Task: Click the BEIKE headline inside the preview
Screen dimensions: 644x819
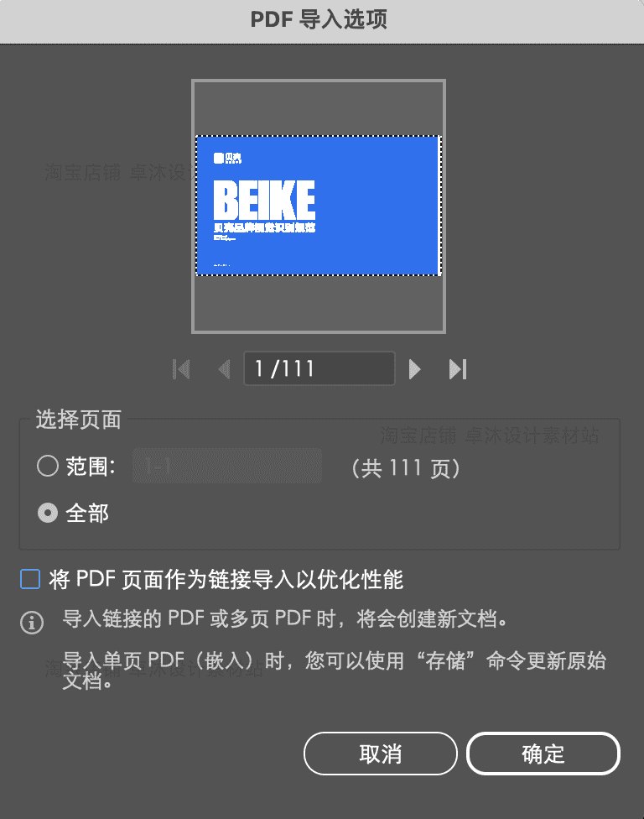Action: (x=265, y=200)
